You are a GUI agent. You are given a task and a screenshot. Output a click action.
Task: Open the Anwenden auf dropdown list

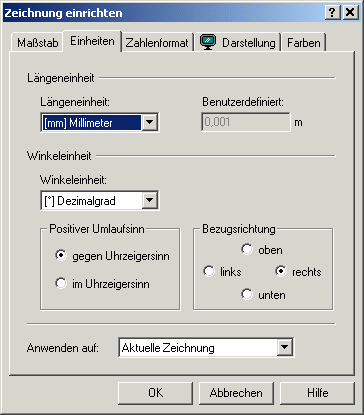click(284, 347)
